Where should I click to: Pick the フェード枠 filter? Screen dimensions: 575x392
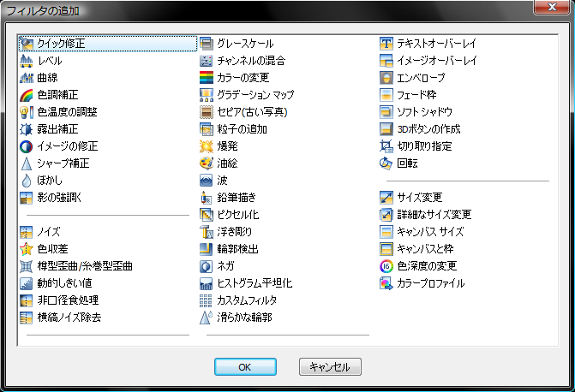[409, 95]
